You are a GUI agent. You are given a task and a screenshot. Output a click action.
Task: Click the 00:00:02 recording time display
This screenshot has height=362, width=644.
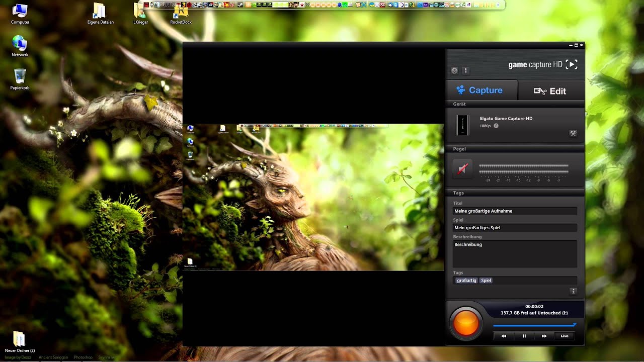534,306
